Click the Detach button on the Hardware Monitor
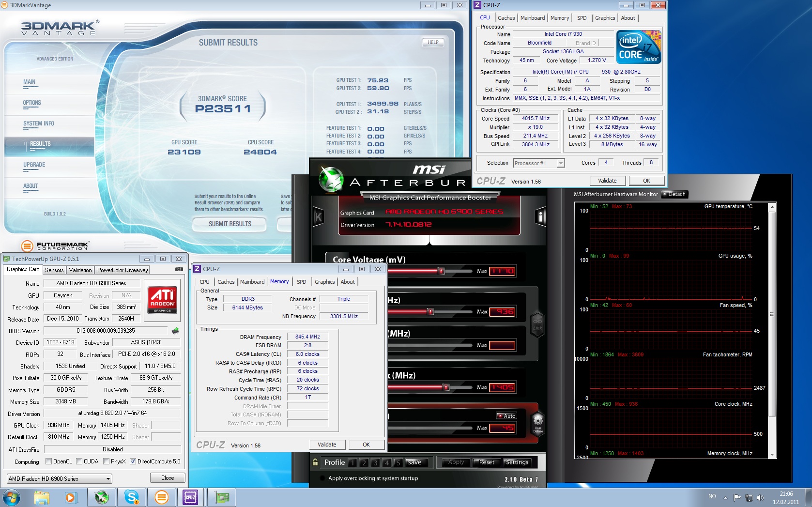Viewport: 812px width, 507px height. tap(675, 194)
